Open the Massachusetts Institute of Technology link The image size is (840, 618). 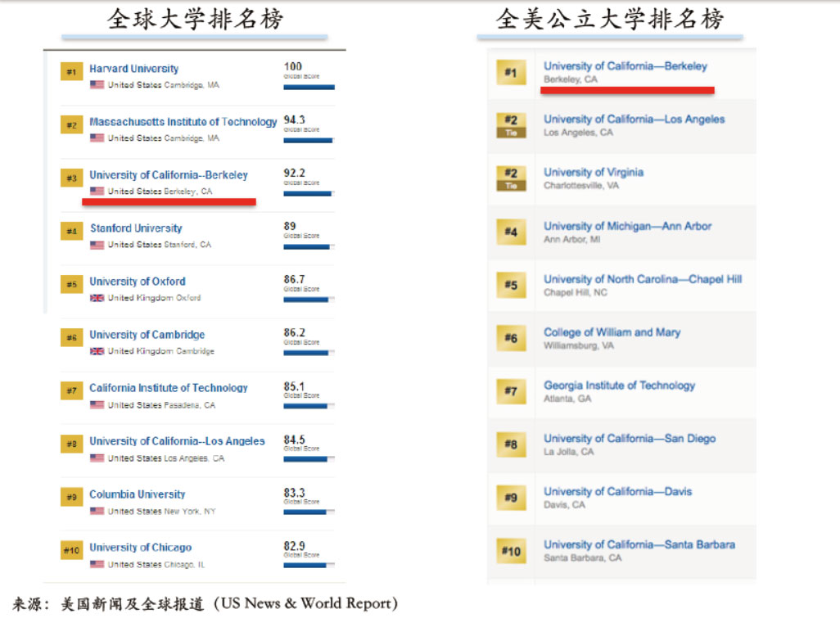(183, 122)
